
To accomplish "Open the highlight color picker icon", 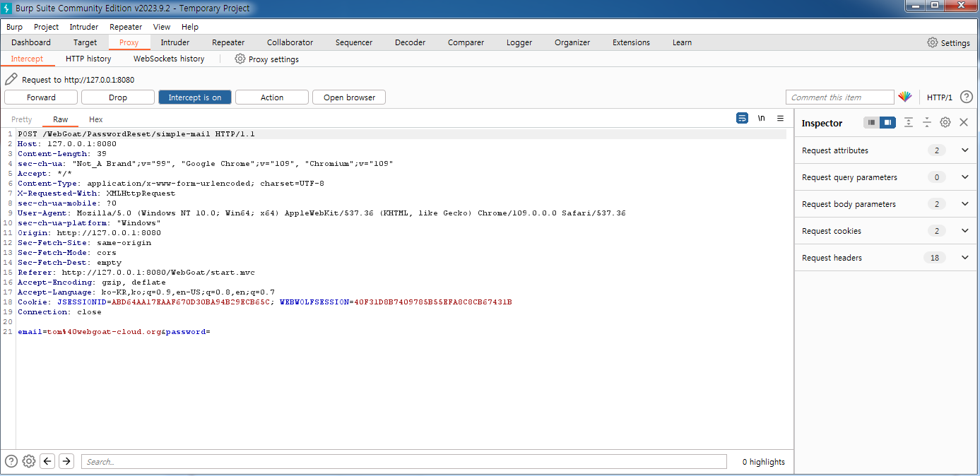I will point(905,97).
